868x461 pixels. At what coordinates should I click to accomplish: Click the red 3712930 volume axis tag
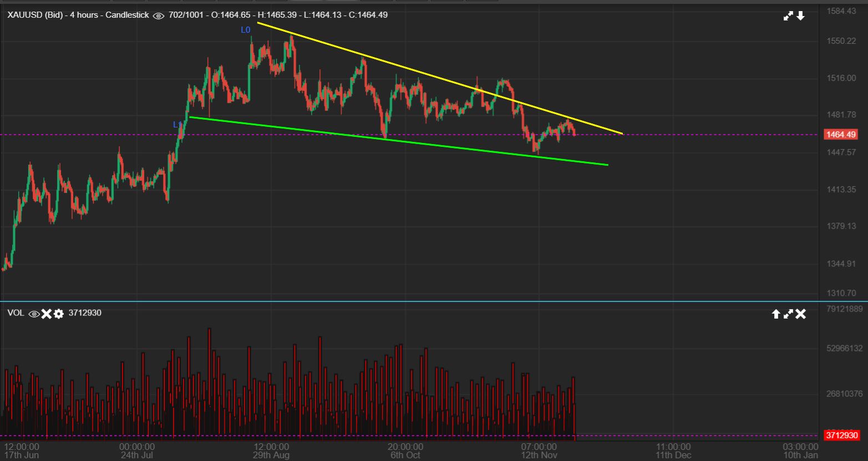tap(841, 436)
